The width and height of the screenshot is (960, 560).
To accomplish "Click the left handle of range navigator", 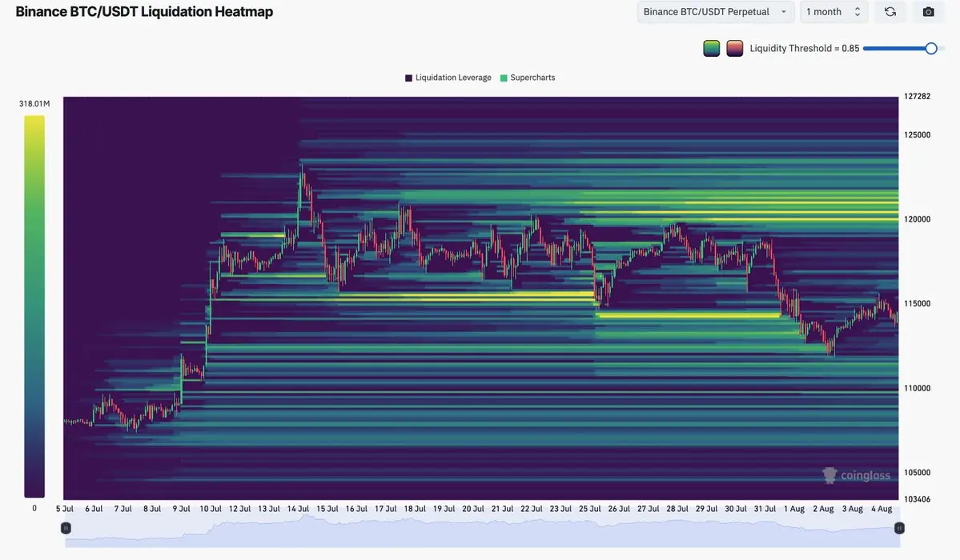I will [66, 527].
